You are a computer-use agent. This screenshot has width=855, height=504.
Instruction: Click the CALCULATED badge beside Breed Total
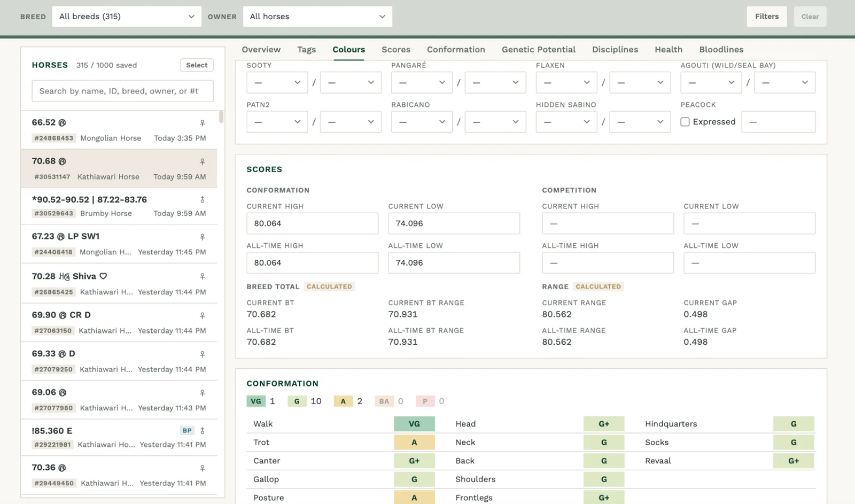[329, 286]
